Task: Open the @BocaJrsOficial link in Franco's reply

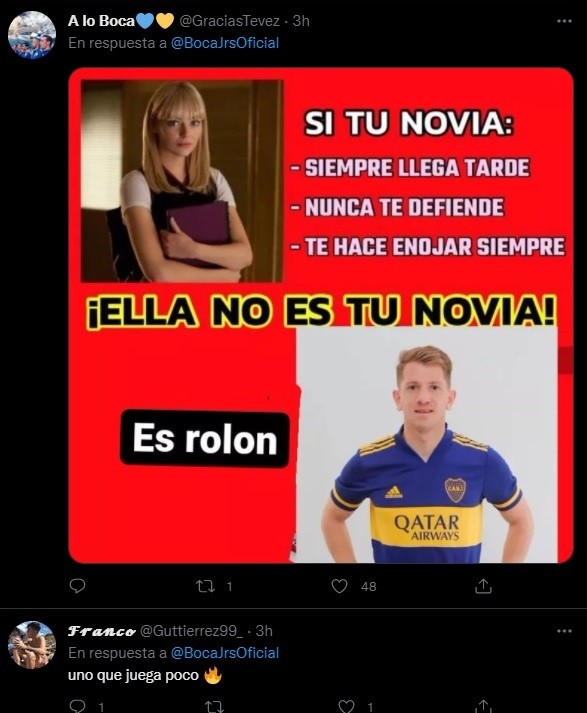Action: (225, 653)
